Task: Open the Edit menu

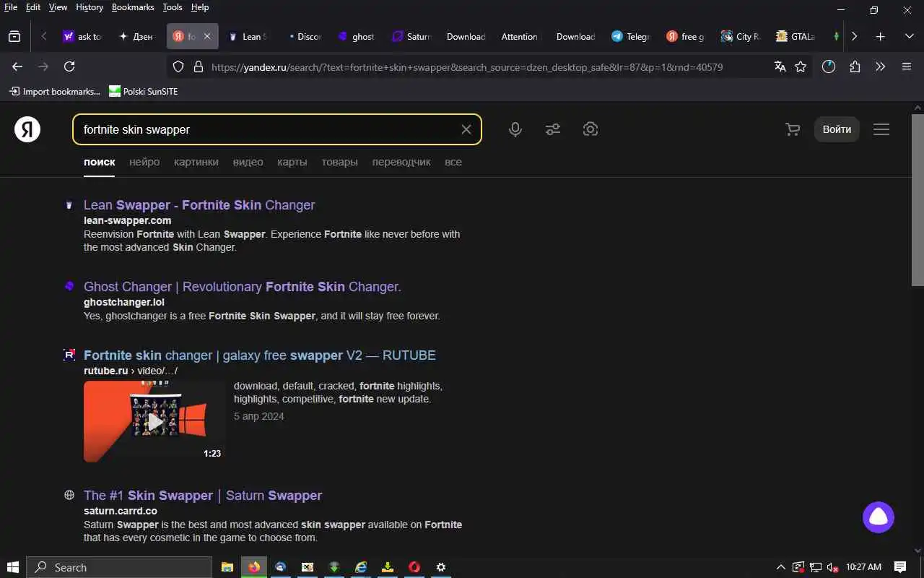Action: (33, 7)
